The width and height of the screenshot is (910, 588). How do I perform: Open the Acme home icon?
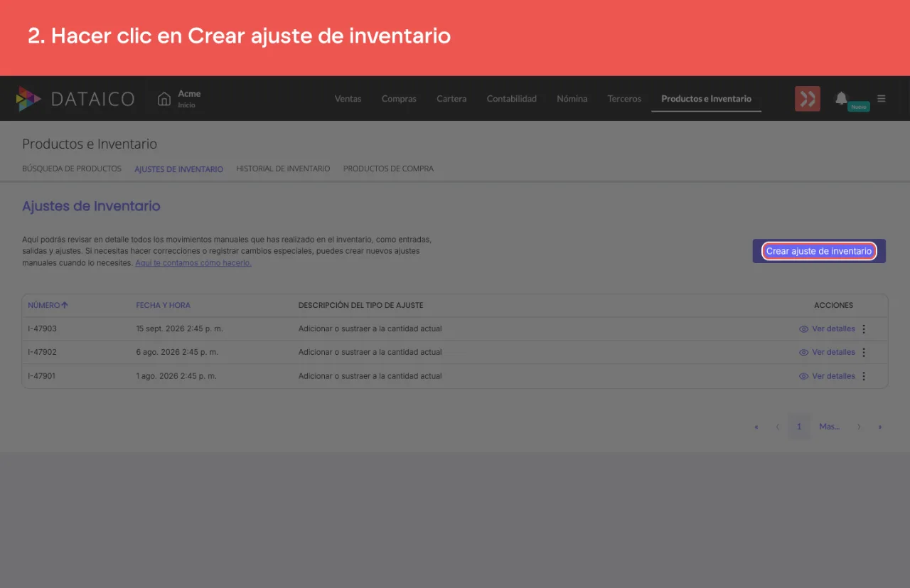pyautogui.click(x=164, y=99)
